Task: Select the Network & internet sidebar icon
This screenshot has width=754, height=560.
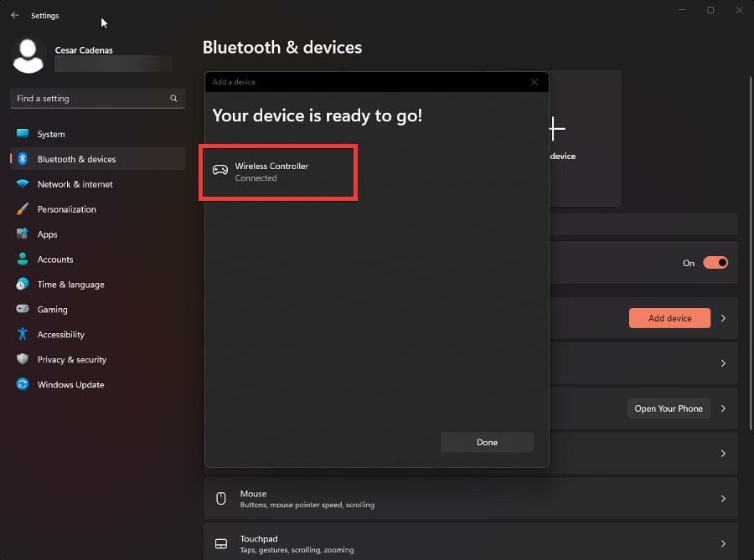Action: [21, 184]
